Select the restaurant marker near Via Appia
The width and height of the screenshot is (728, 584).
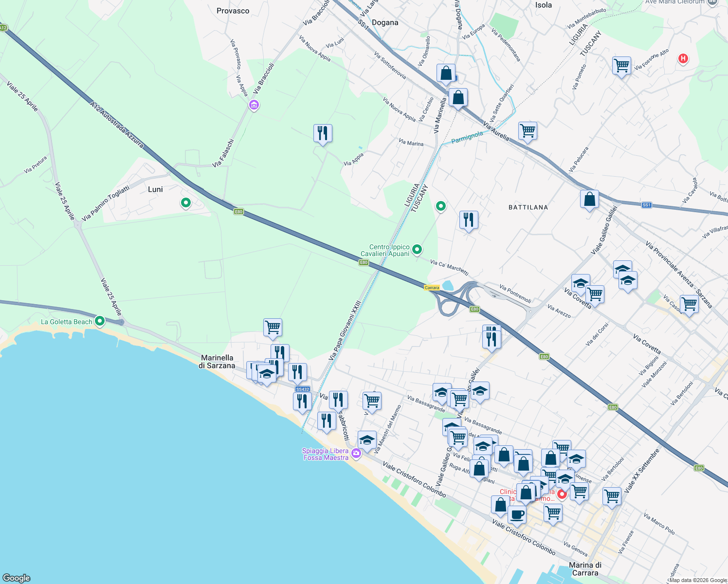pyautogui.click(x=322, y=133)
